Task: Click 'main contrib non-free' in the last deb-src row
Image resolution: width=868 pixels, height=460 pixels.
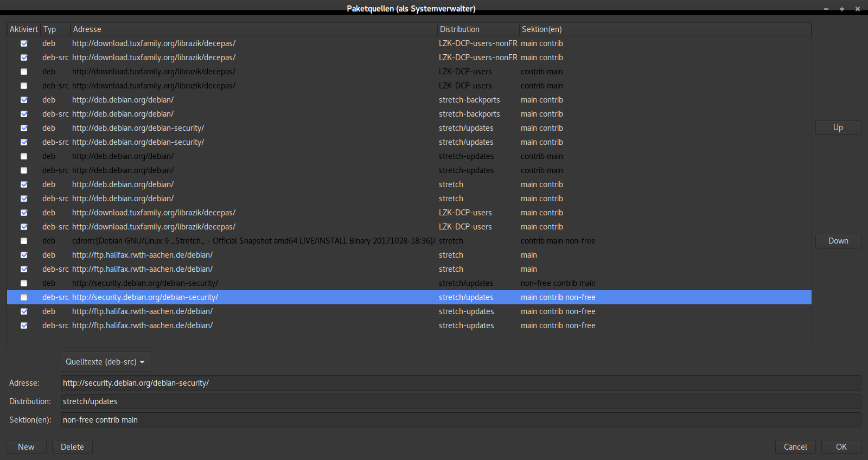Action: coord(558,325)
